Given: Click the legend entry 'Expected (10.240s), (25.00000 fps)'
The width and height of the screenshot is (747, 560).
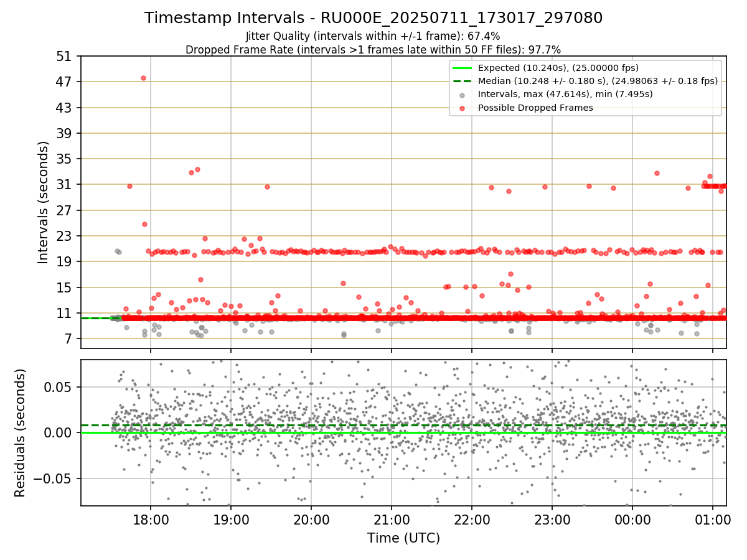Looking at the screenshot, I should (x=558, y=68).
